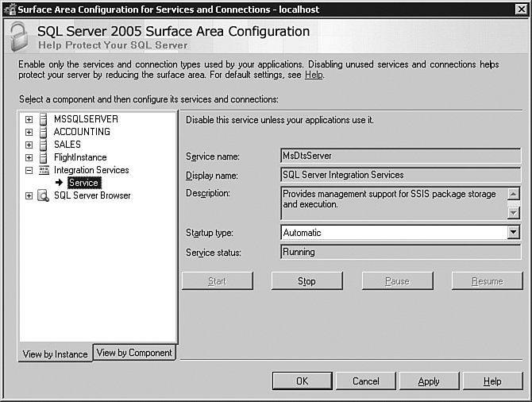Open the Startup type dropdown
The width and height of the screenshot is (532, 402).
point(513,232)
